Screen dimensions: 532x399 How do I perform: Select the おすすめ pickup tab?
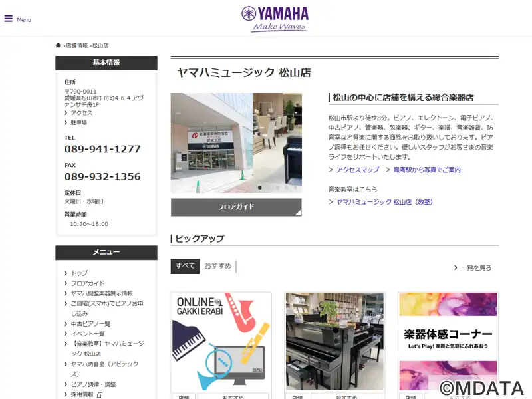pyautogui.click(x=218, y=266)
